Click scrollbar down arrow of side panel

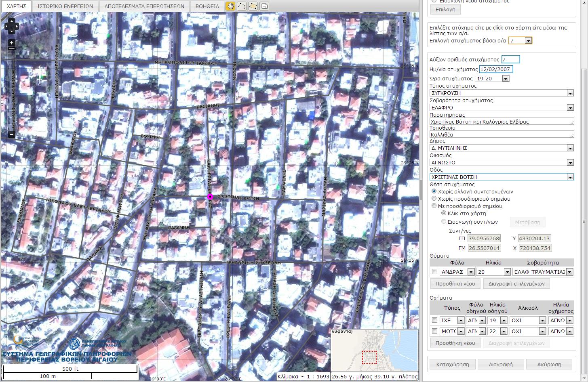pyautogui.click(x=584, y=378)
